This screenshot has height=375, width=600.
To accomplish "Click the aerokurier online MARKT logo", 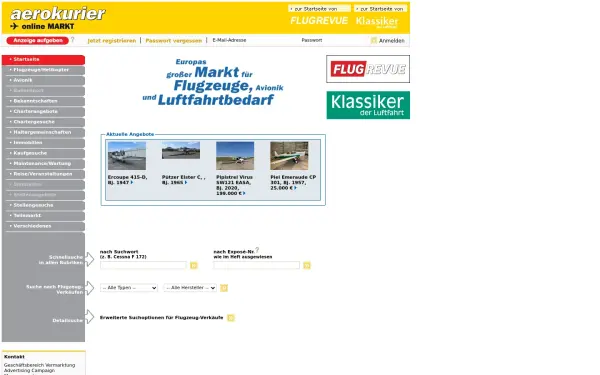I will (x=57, y=18).
